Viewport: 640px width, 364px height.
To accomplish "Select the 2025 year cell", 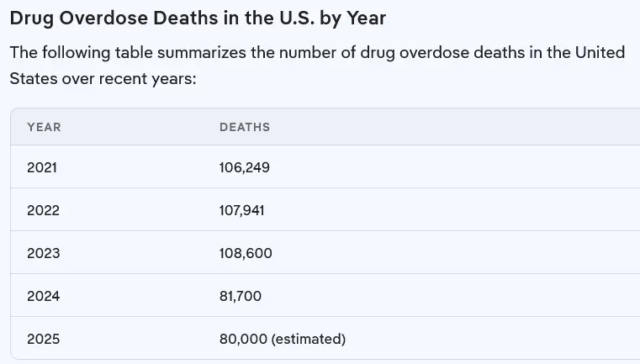I will 44,339.
